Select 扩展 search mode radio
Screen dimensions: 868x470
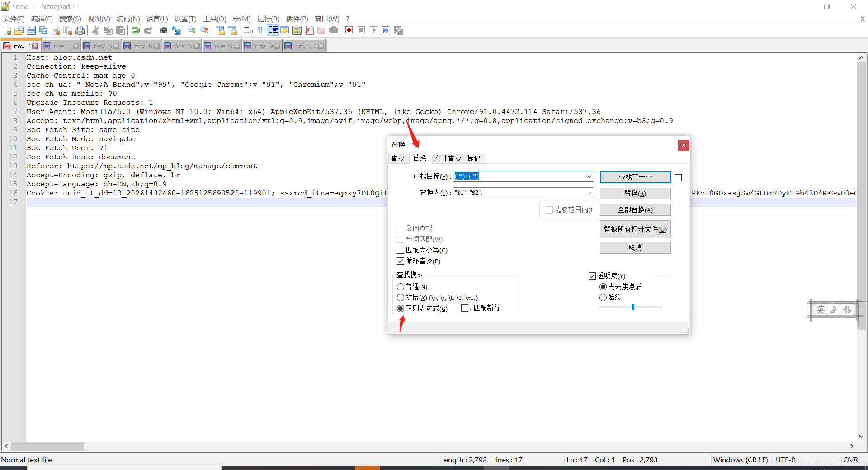tap(401, 298)
